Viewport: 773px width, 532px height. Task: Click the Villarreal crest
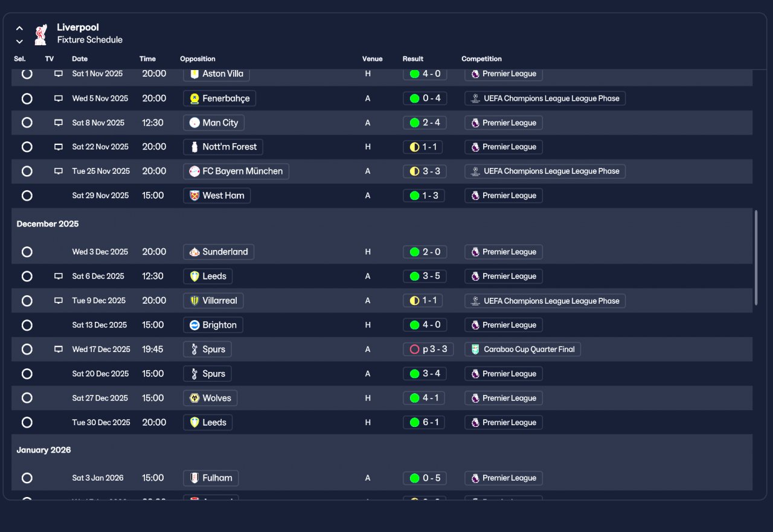(194, 301)
